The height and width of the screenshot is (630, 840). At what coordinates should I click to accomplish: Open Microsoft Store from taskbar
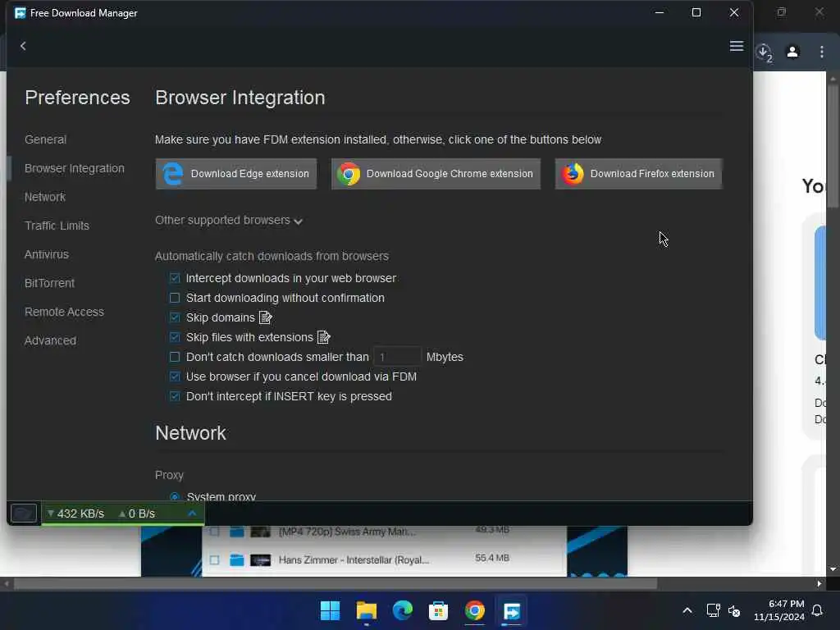tap(438, 610)
